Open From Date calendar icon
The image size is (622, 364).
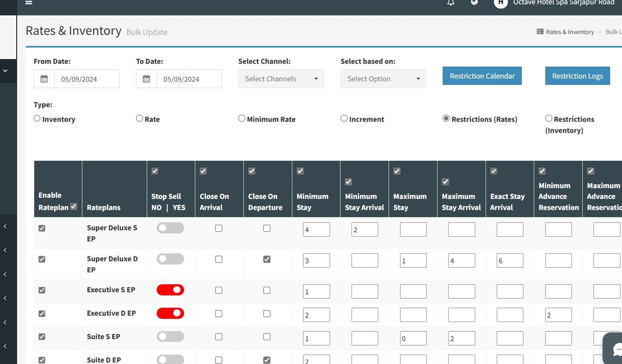click(x=44, y=79)
